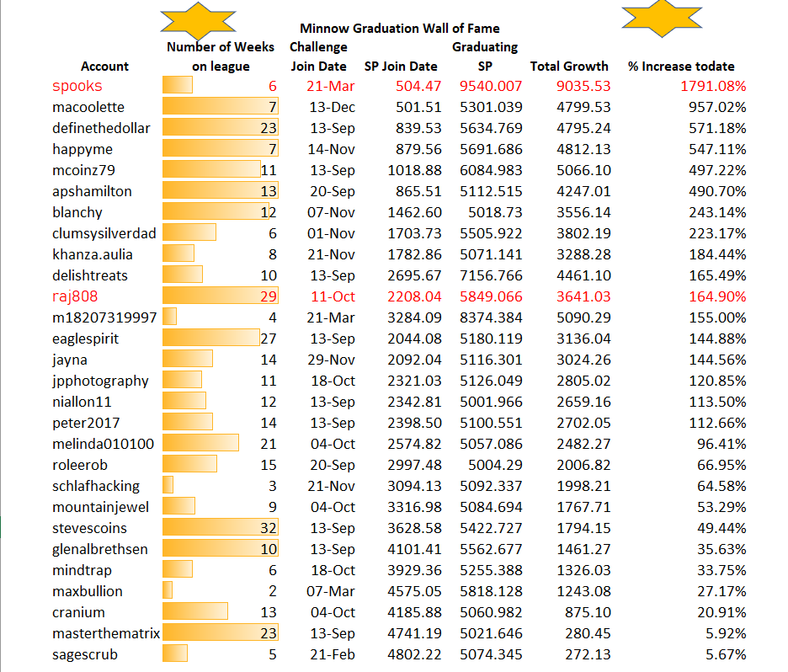Screen dimensions: 788x672
Task: Click the right yellow star shape
Action: (x=662, y=18)
